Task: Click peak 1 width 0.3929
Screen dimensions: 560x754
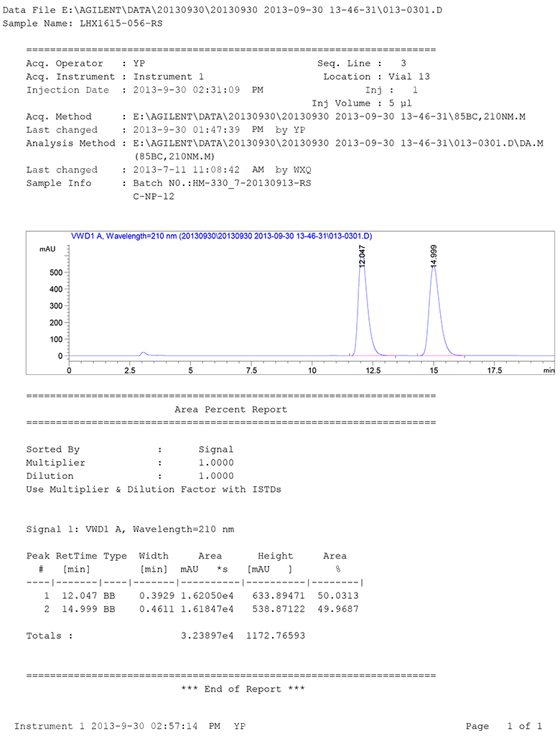Action: [157, 596]
